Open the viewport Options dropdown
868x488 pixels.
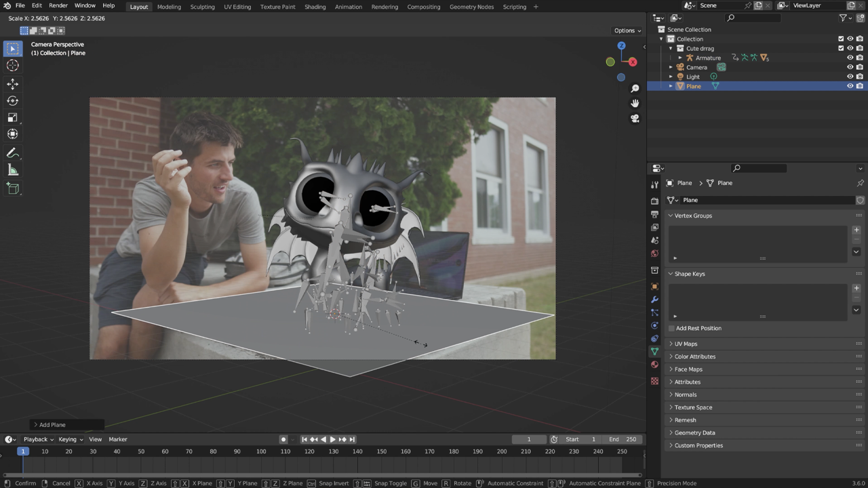click(627, 30)
